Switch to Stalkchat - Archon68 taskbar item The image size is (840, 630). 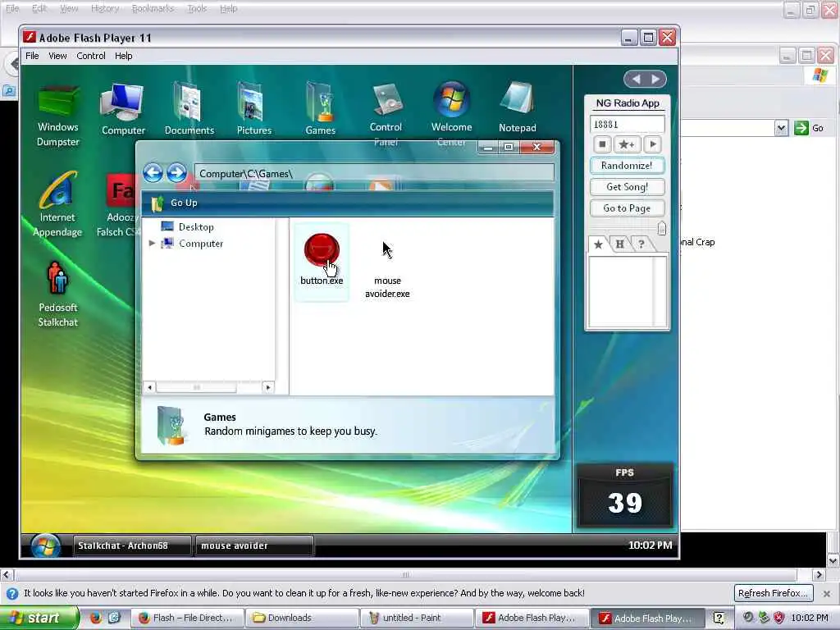[x=132, y=546]
